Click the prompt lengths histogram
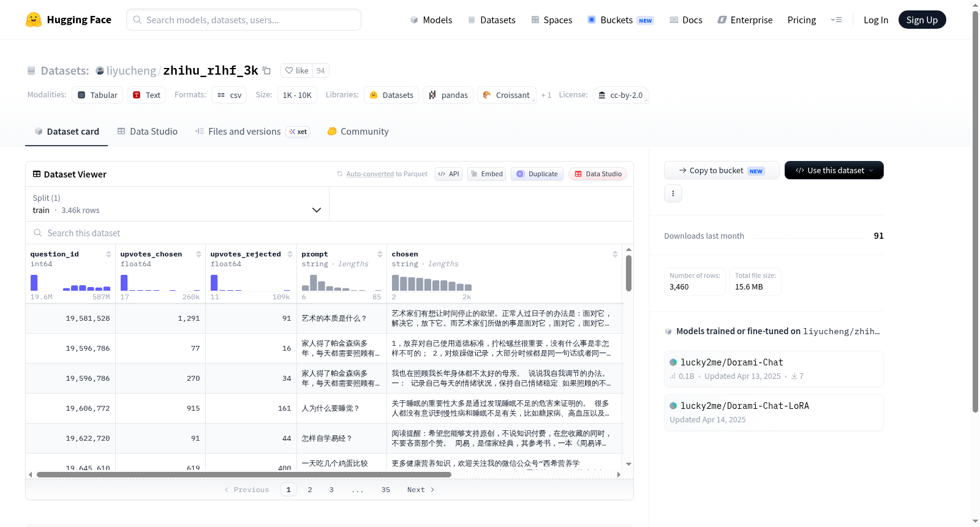Viewport: 980px width, 527px height. click(342, 283)
